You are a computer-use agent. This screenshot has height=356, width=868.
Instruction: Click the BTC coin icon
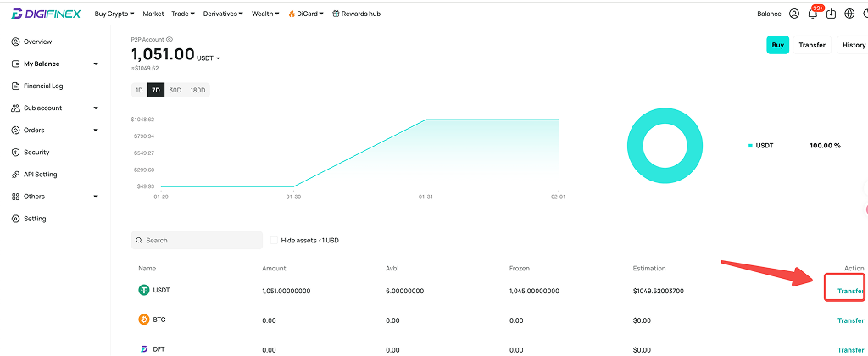[x=144, y=320]
